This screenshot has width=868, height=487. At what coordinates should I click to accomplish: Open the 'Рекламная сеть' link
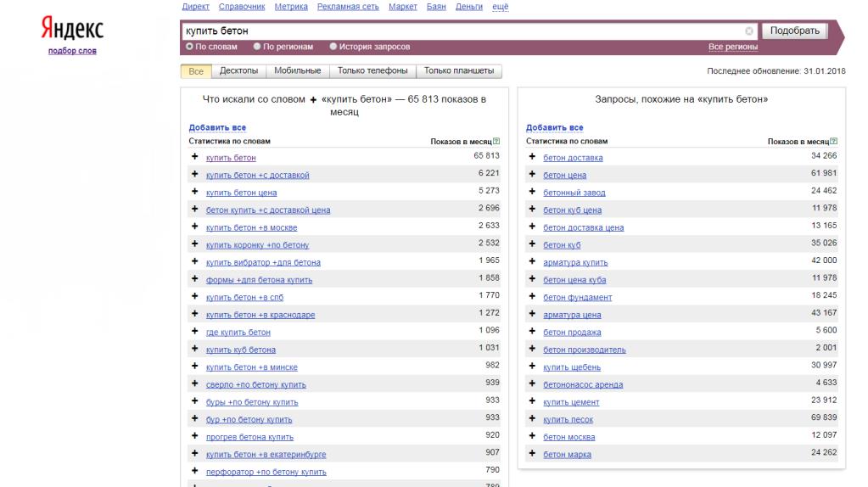click(348, 7)
